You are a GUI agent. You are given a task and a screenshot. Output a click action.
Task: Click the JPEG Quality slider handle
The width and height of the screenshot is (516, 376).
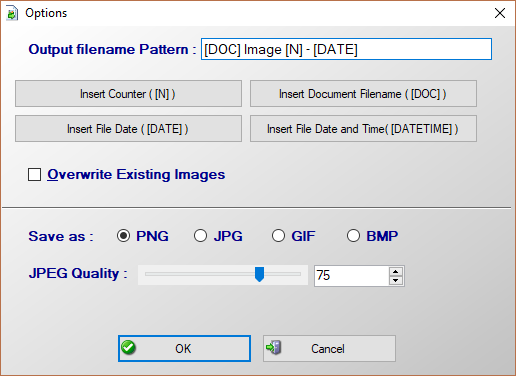[259, 274]
